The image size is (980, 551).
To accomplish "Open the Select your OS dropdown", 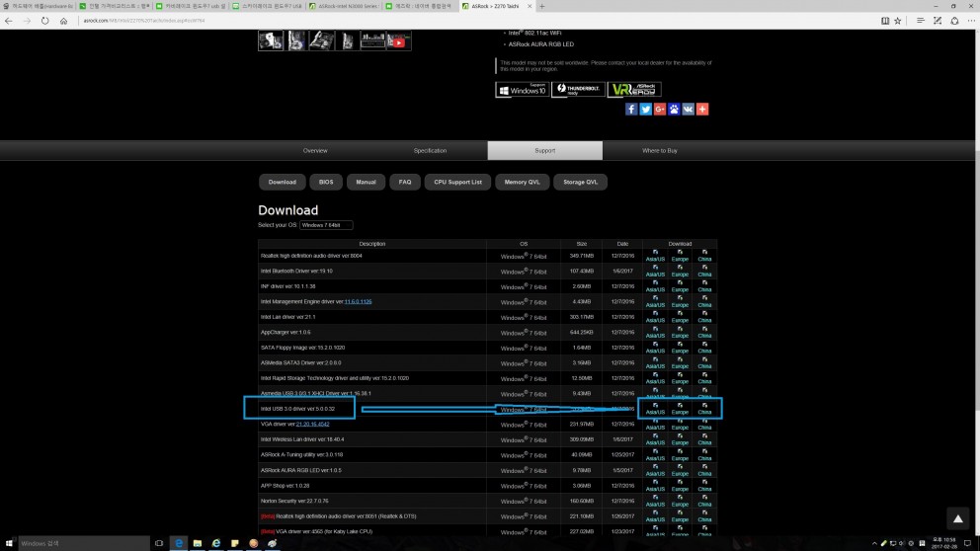I will pos(326,225).
